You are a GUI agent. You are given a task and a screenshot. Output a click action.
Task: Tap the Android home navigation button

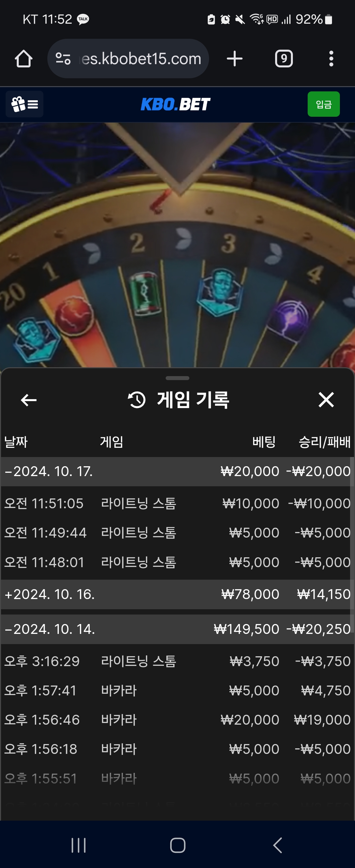[x=177, y=845]
